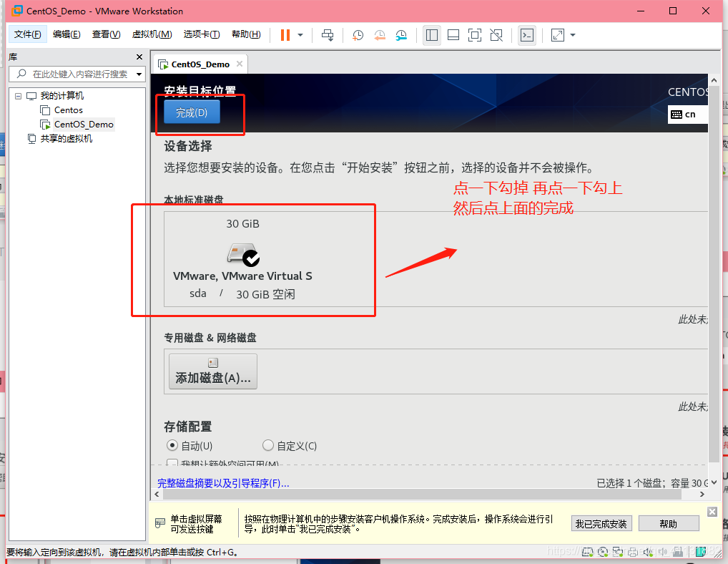Screen dimensions: 728x564
Task: Click the 完成(D) button
Action: [x=191, y=112]
